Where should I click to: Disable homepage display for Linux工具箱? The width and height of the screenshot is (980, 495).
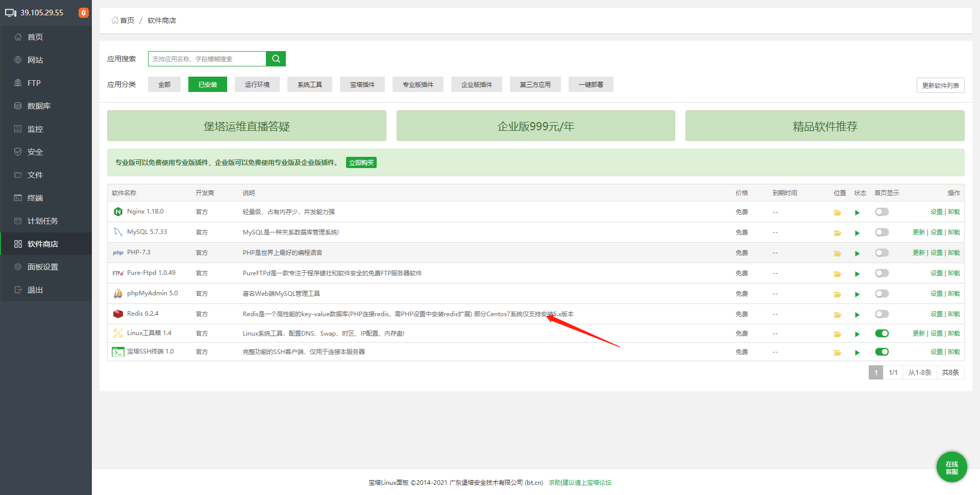coord(881,333)
